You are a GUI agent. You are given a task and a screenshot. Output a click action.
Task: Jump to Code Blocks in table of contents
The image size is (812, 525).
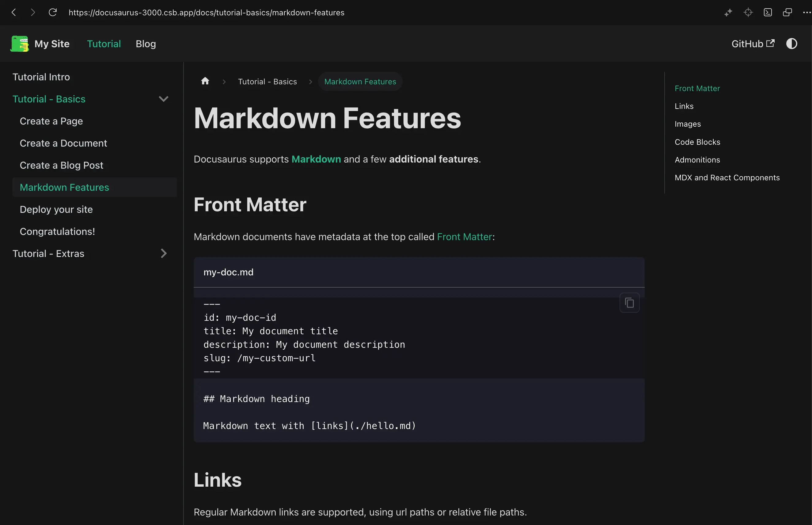(697, 142)
